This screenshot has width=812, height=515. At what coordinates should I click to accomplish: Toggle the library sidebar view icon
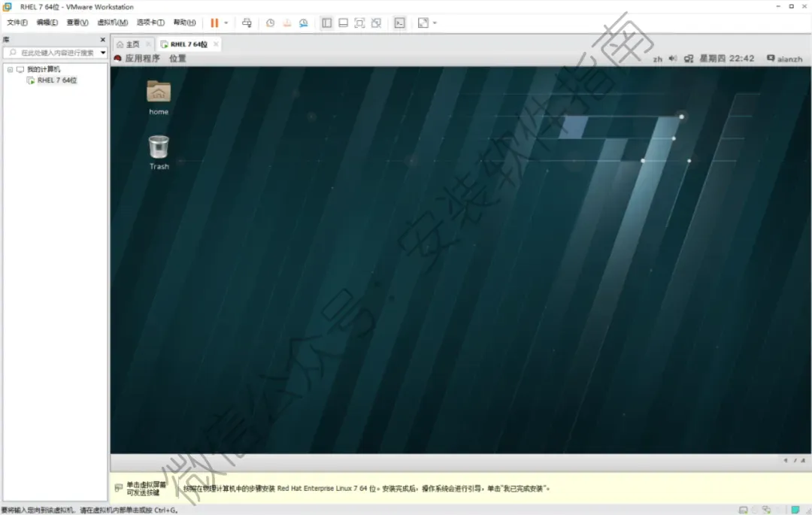tap(327, 23)
